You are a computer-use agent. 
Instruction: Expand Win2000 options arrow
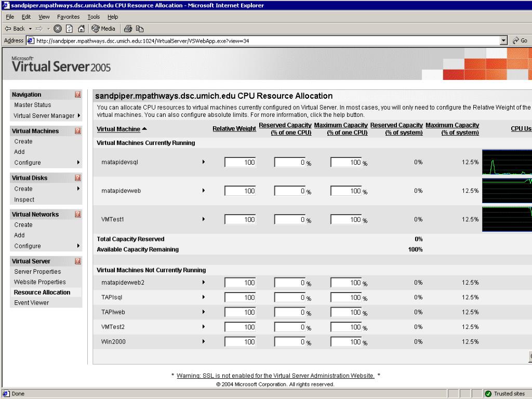(204, 341)
